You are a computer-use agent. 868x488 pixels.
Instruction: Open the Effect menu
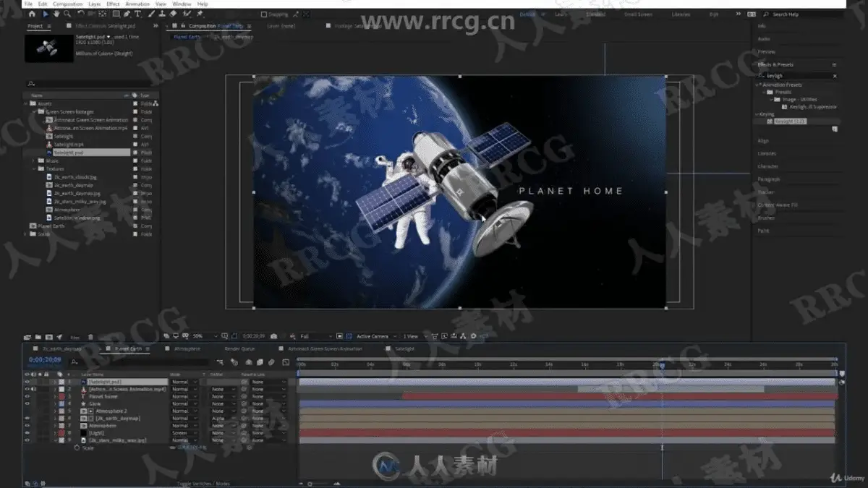coord(113,4)
